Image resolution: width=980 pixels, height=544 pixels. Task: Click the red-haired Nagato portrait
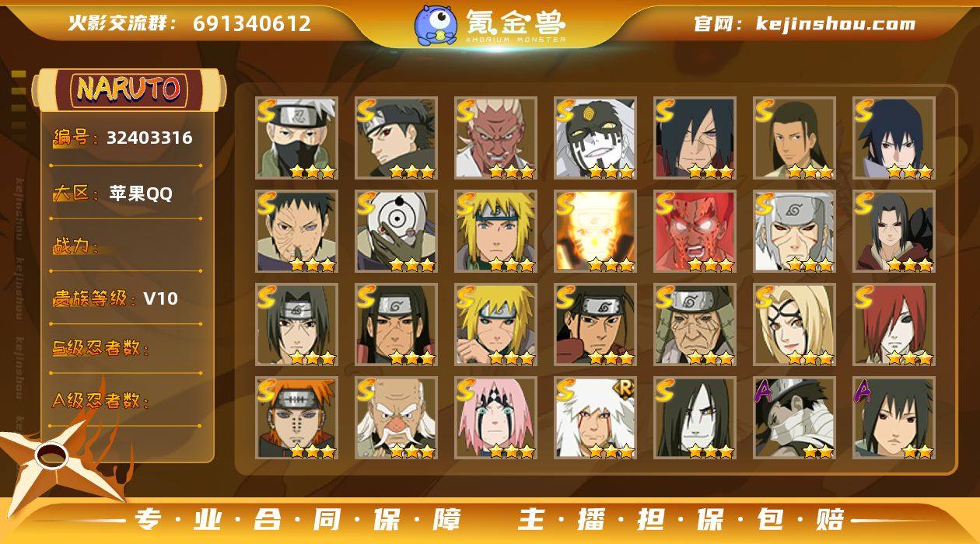[x=894, y=324]
